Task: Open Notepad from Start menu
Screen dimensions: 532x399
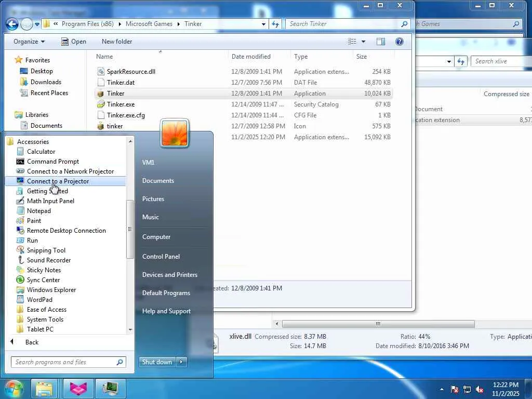Action: (38, 211)
